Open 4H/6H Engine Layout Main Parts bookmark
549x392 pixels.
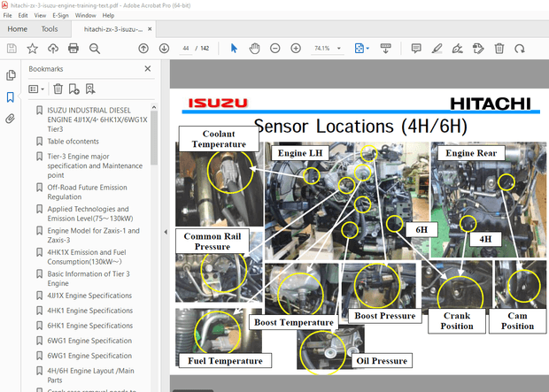click(x=90, y=375)
